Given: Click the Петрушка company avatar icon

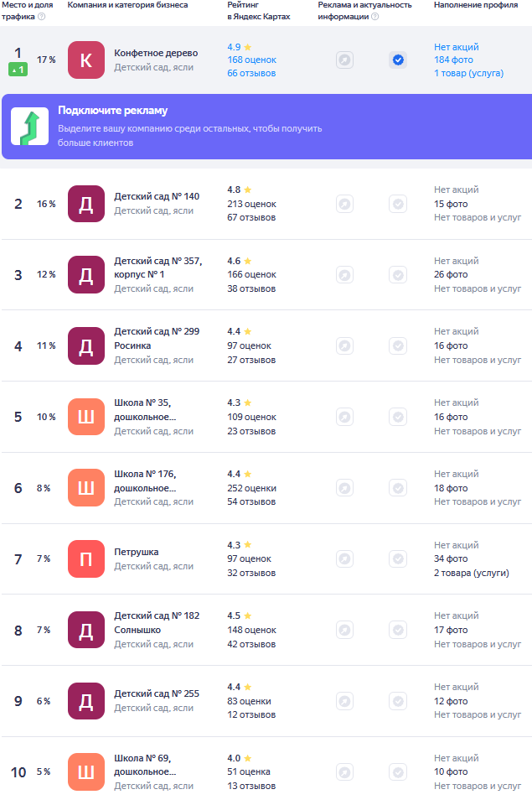Looking at the screenshot, I should click(86, 558).
